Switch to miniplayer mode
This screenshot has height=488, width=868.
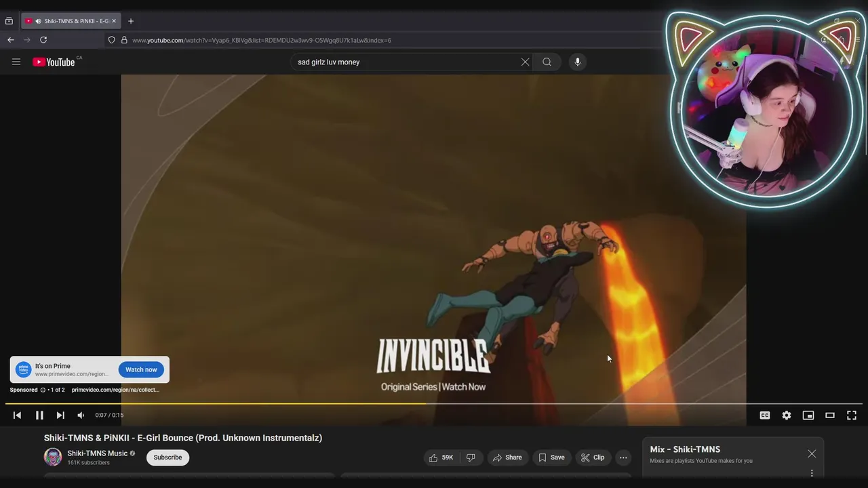808,415
